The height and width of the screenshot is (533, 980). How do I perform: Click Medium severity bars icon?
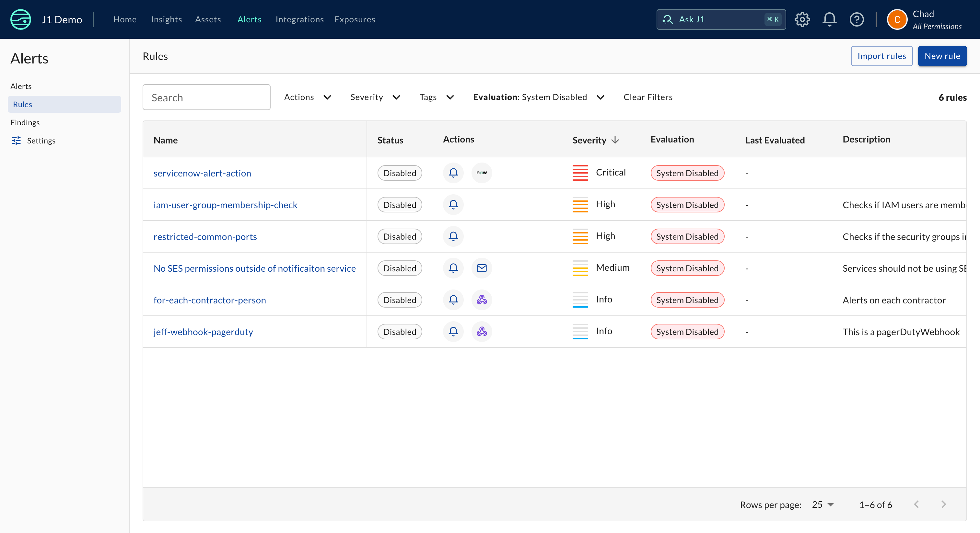(x=580, y=268)
